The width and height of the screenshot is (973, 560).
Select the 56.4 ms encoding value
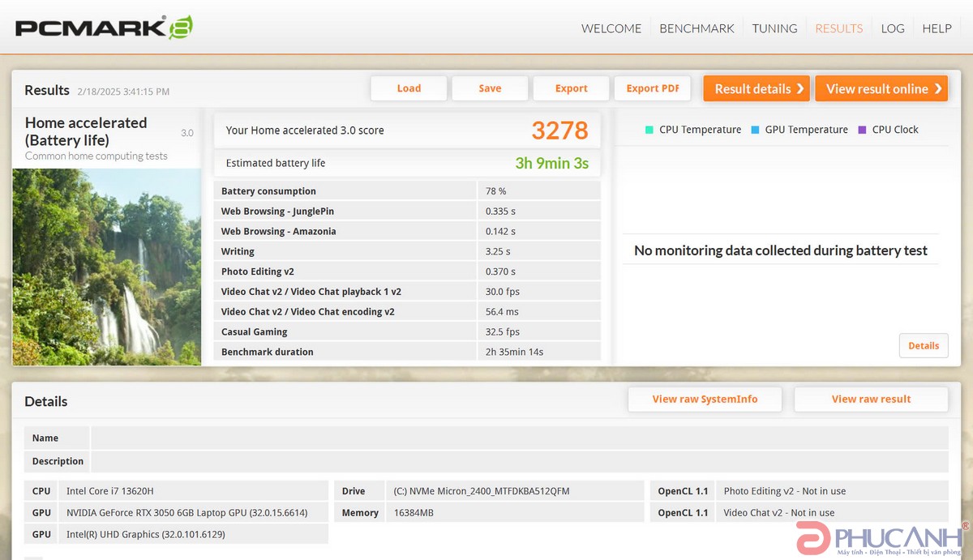click(x=502, y=312)
